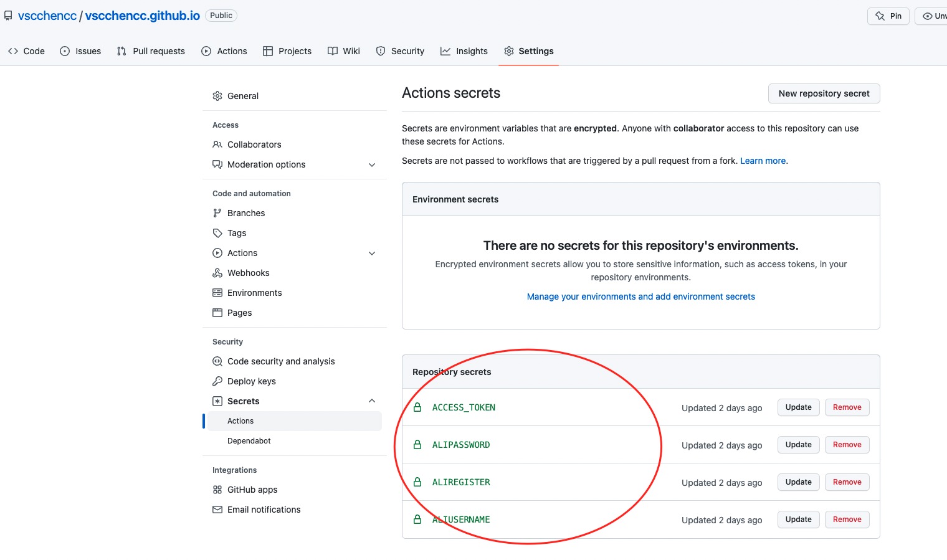
Task: Click the Security shield icon
Action: (381, 50)
